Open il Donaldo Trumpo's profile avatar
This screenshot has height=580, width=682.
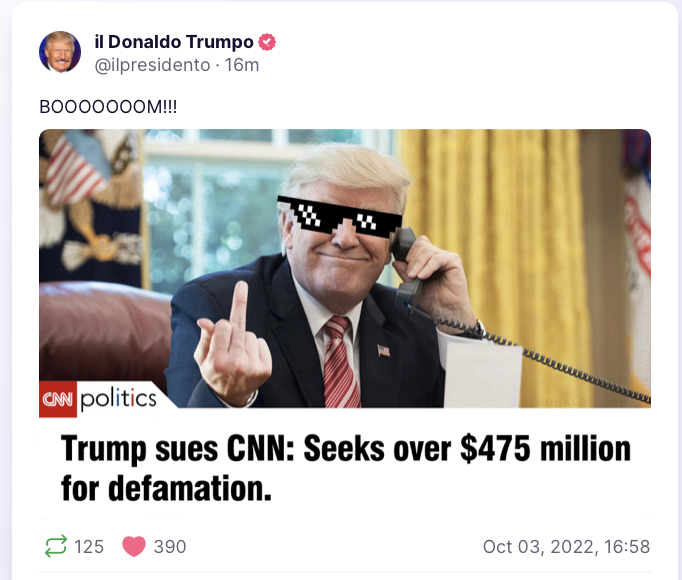[x=60, y=52]
